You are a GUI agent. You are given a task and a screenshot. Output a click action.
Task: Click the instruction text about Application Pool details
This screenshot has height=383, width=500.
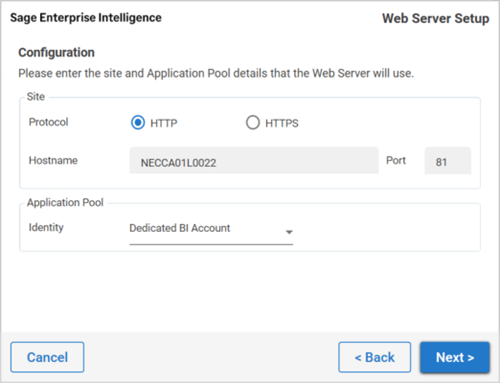point(216,73)
